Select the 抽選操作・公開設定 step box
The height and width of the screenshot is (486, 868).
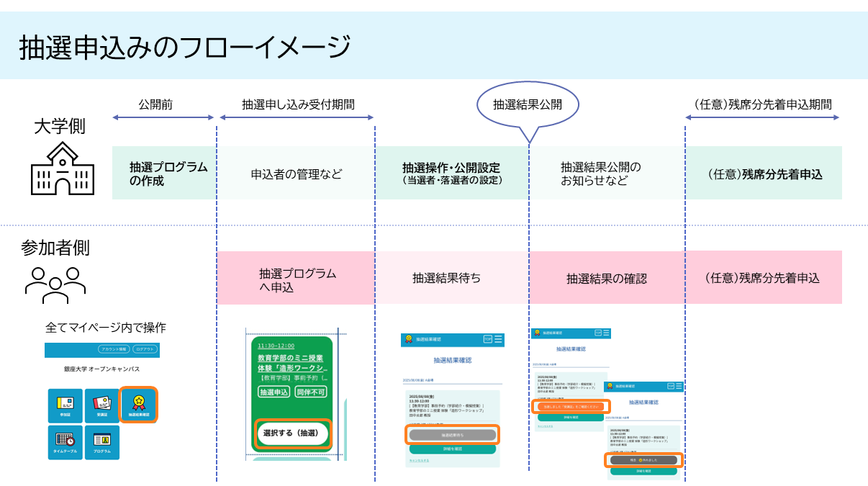tap(452, 174)
